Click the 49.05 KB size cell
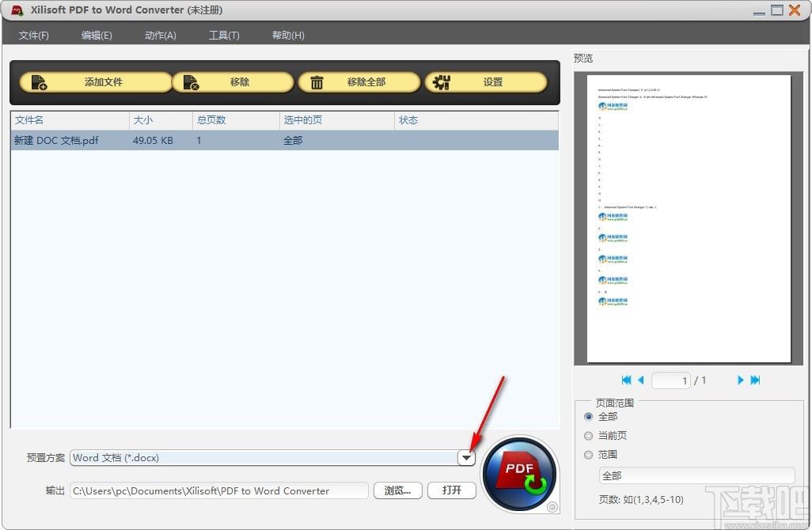812x530 pixels. 153,140
